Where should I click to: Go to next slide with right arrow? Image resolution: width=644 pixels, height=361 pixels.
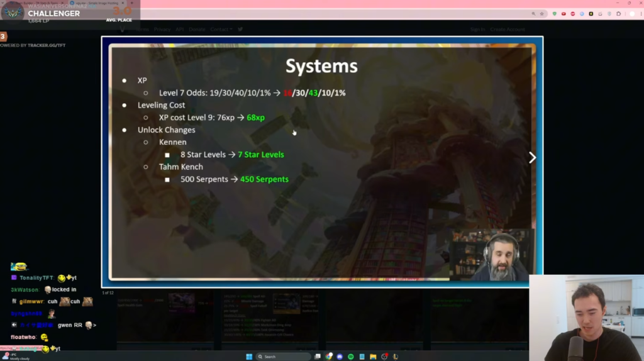(532, 158)
